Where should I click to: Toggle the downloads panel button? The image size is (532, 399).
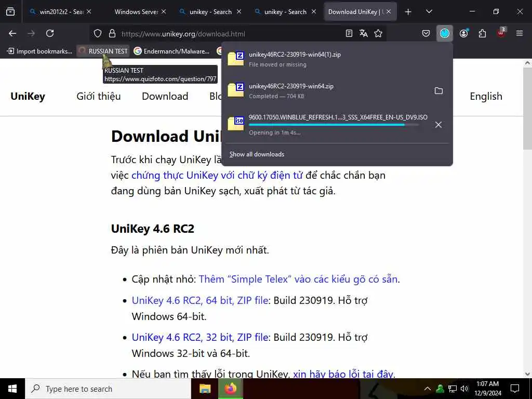[445, 33]
